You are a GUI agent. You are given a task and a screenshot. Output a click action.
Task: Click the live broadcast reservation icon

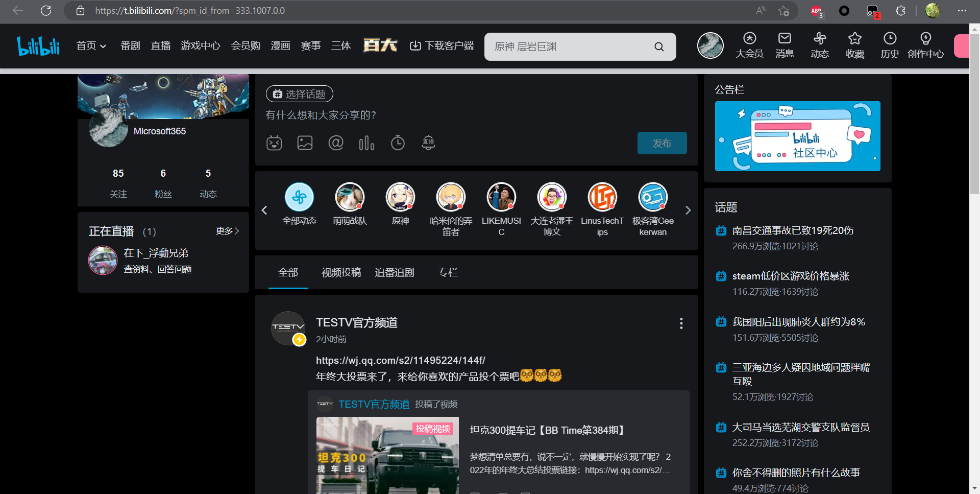click(428, 143)
